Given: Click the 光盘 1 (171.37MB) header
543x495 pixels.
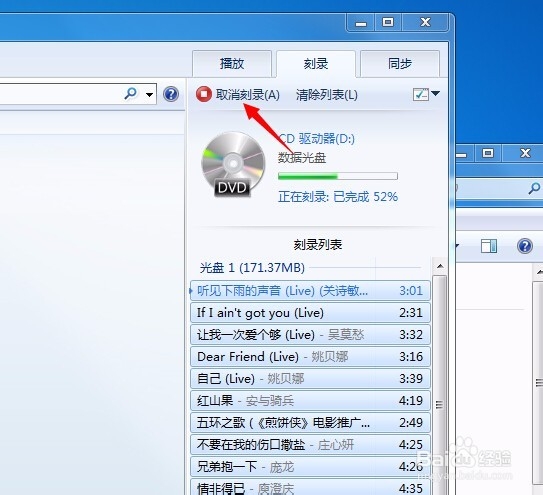Looking at the screenshot, I should click(x=252, y=267).
